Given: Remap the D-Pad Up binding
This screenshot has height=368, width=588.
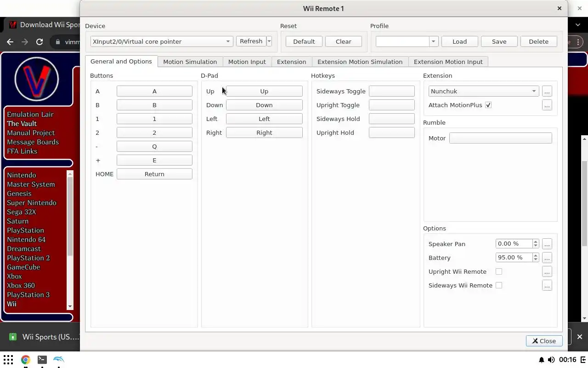Looking at the screenshot, I should point(264,91).
